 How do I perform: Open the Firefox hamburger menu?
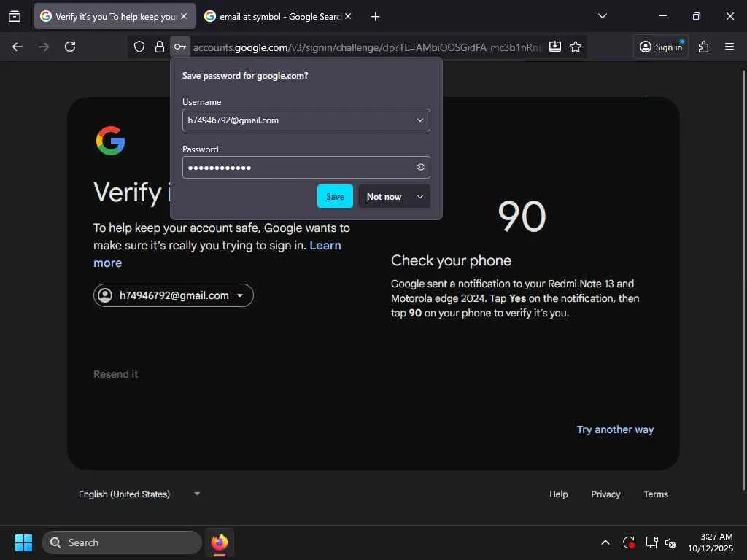tap(729, 47)
